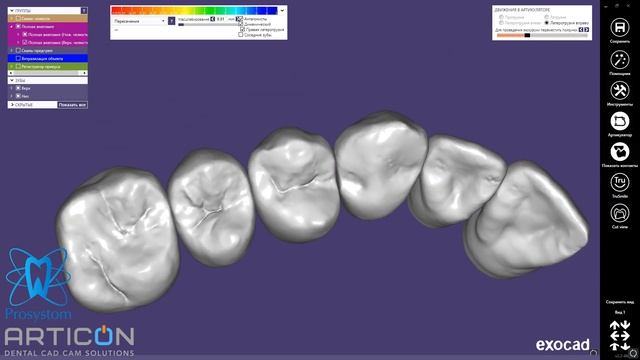This screenshot has width=640, height=360.
Task: Click the Show contacts (Показать контакты) icon
Action: click(x=620, y=152)
